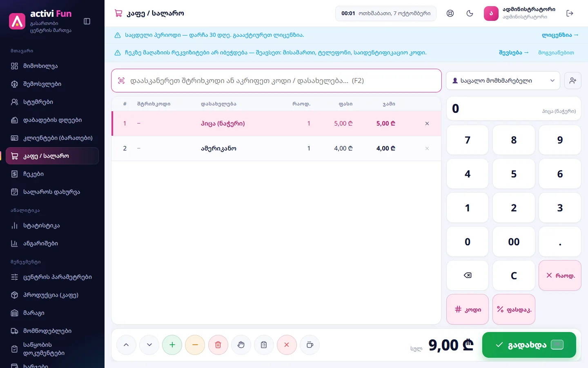Increase quantity with the green plus button
The width and height of the screenshot is (588, 368).
point(172,345)
